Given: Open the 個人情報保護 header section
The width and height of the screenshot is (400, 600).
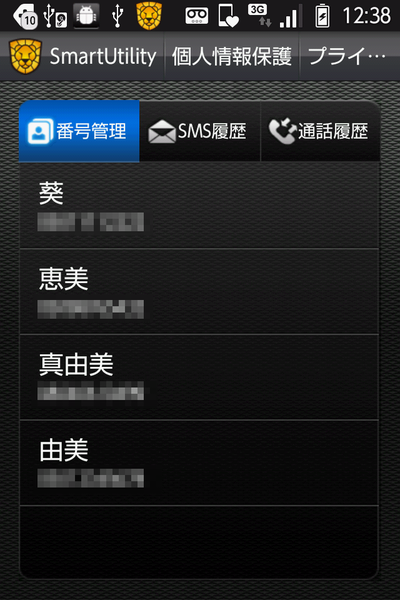Looking at the screenshot, I should (x=232, y=56).
